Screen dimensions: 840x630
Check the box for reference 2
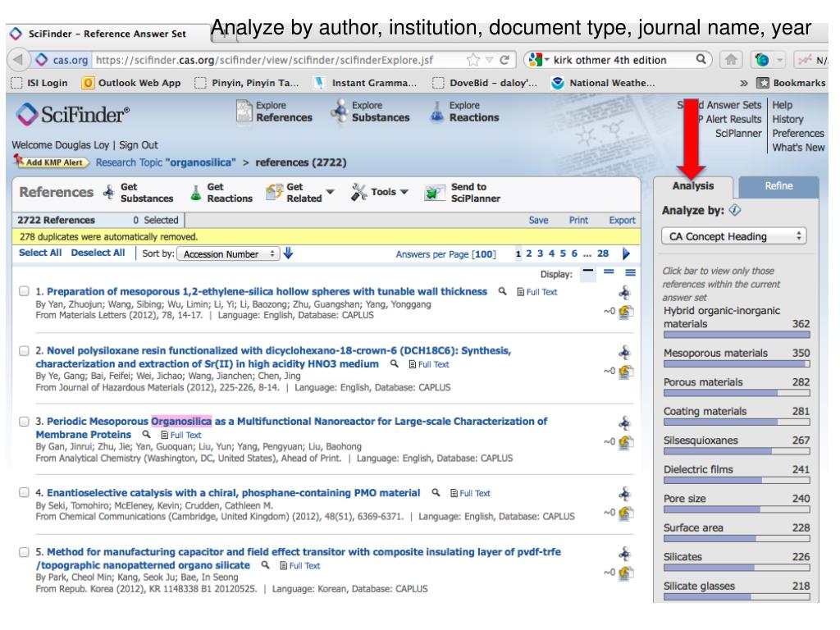coord(24,351)
